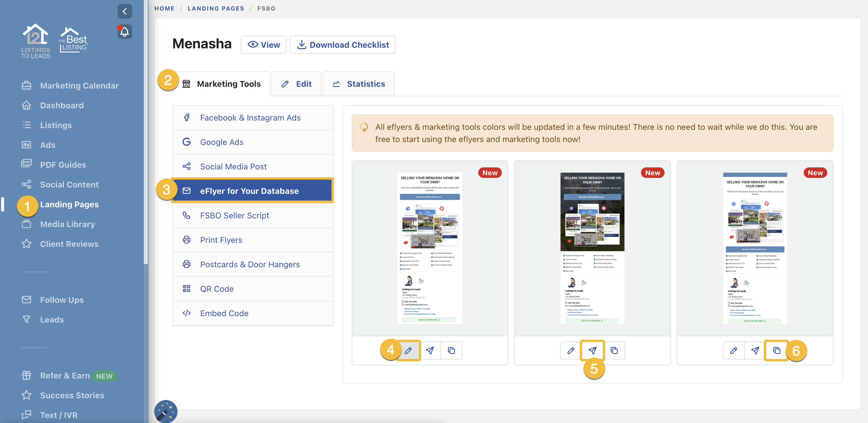This screenshot has width=868, height=423.
Task: Click the View button next to Menasha
Action: (263, 45)
